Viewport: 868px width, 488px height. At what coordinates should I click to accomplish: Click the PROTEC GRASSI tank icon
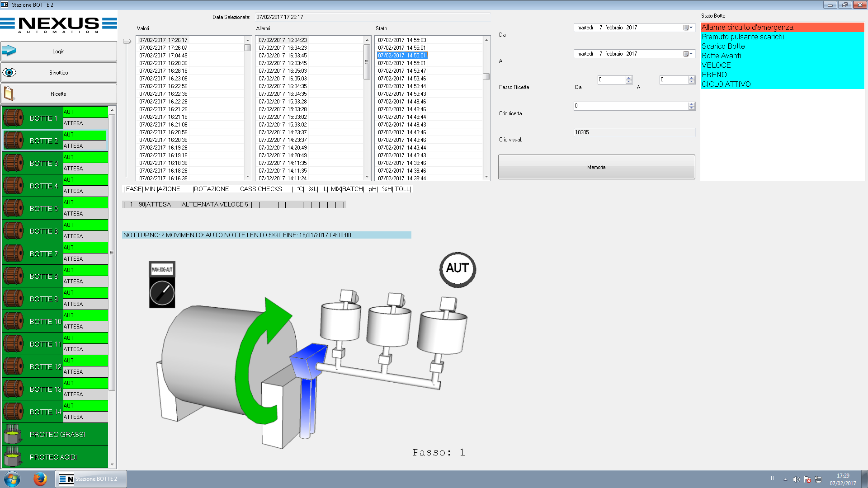(13, 434)
